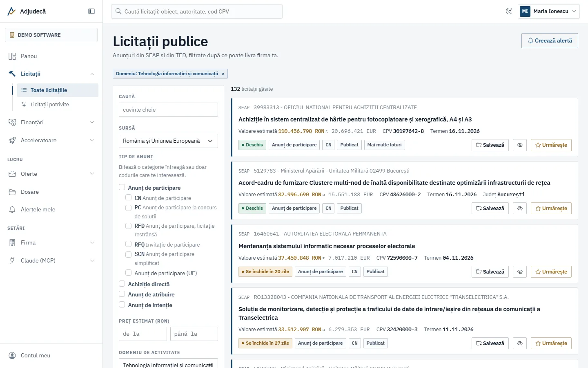Collapse the sidebar panel toggle icon
This screenshot has height=368, width=588.
click(91, 11)
